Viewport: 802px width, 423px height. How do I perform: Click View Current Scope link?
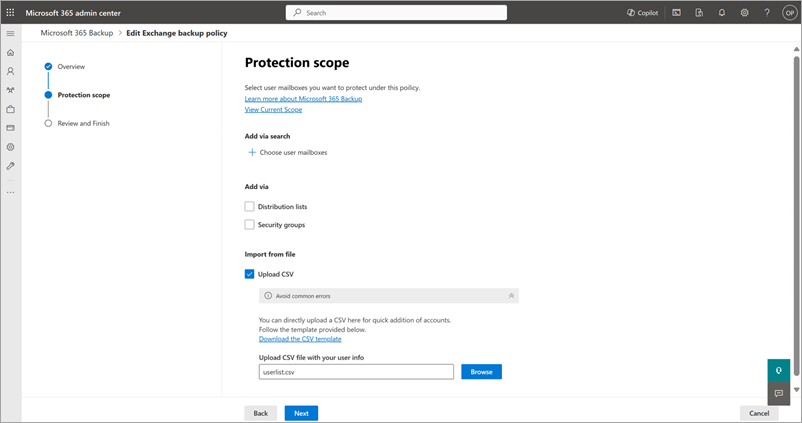point(273,109)
